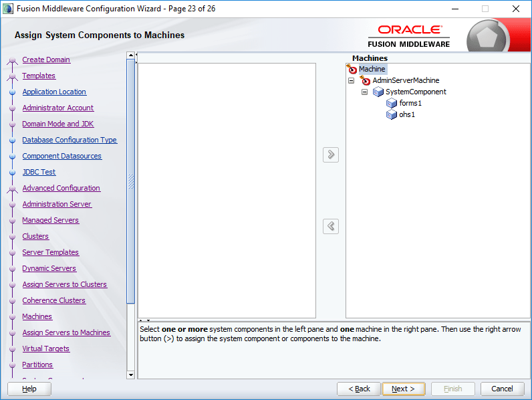The width and height of the screenshot is (532, 400).
Task: Open the Application Location step
Action: tap(54, 92)
